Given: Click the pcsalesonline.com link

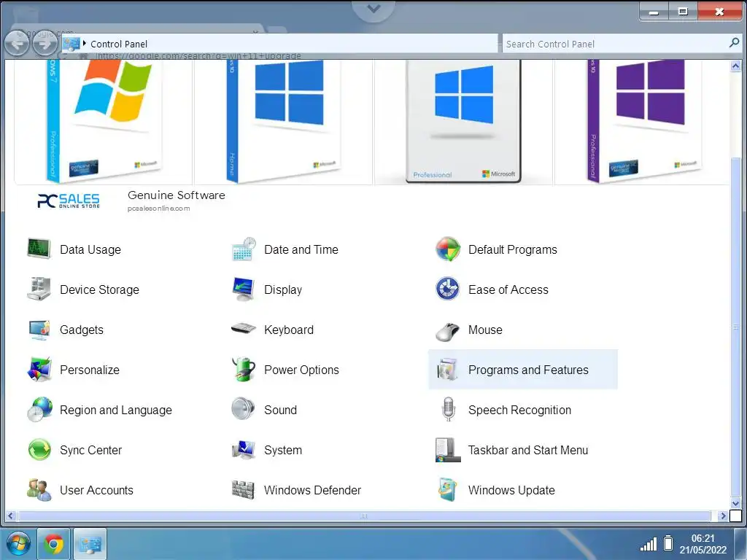Looking at the screenshot, I should pyautogui.click(x=158, y=209).
